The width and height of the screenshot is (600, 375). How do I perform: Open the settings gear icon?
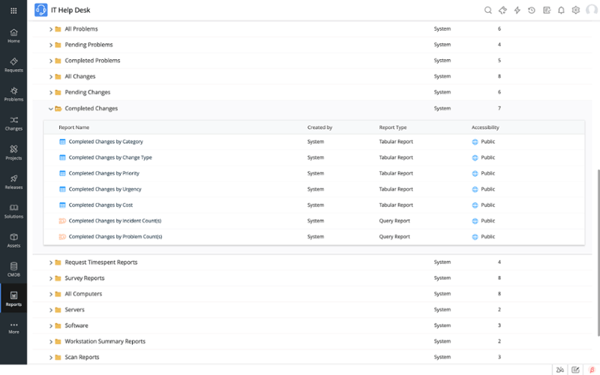576,10
